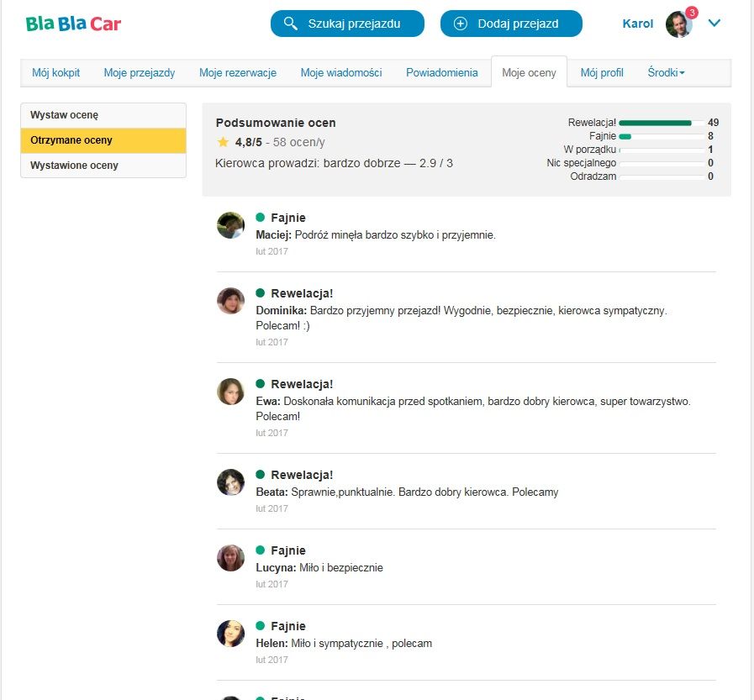This screenshot has height=700, width=754.
Task: Click the Odradzam rating bar
Action: pyautogui.click(x=662, y=177)
